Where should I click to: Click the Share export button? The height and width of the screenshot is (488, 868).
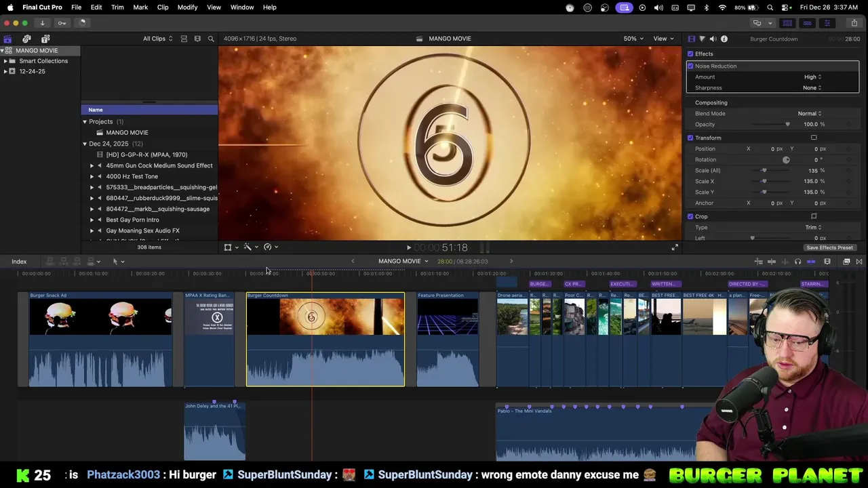(x=854, y=22)
